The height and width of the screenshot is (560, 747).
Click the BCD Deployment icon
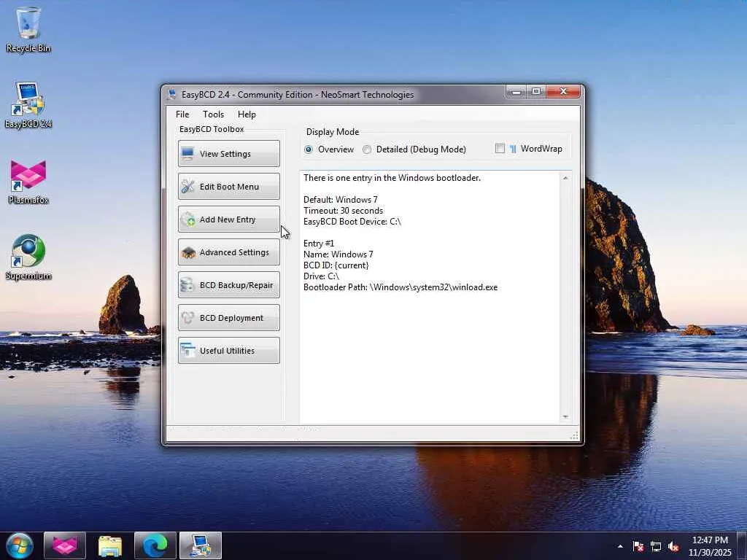(x=187, y=318)
